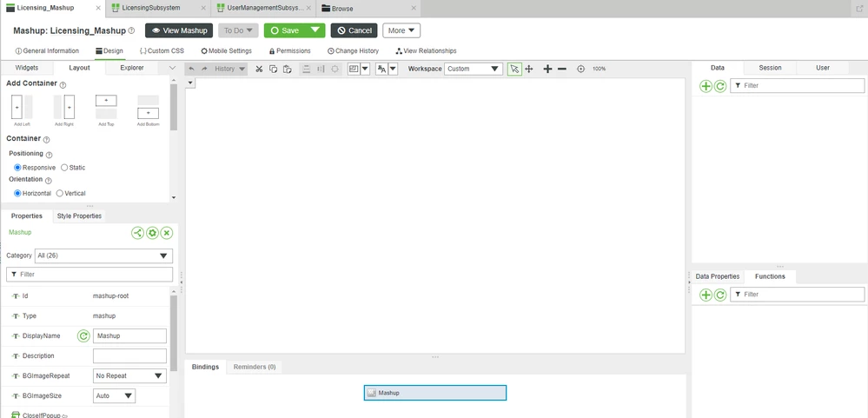868x418 pixels.
Task: Open Mashup widget settings gear icon
Action: [152, 233]
